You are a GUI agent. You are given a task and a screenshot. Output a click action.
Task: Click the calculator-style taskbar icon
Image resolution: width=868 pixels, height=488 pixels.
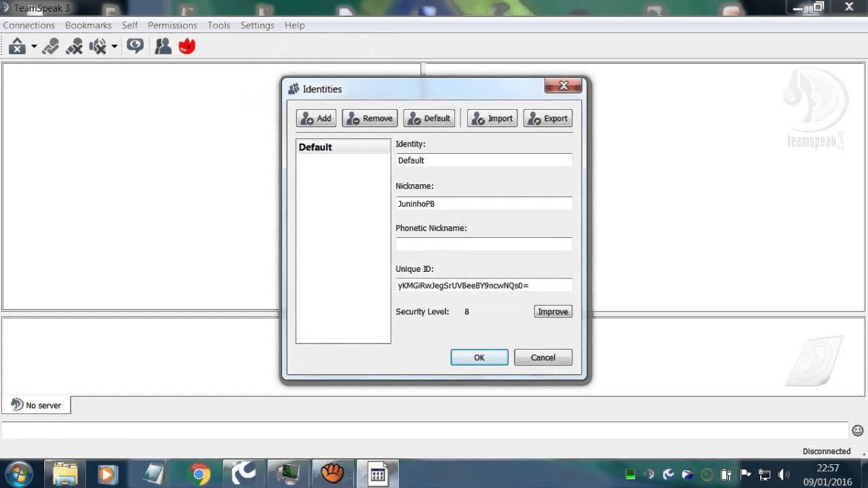pyautogui.click(x=378, y=474)
